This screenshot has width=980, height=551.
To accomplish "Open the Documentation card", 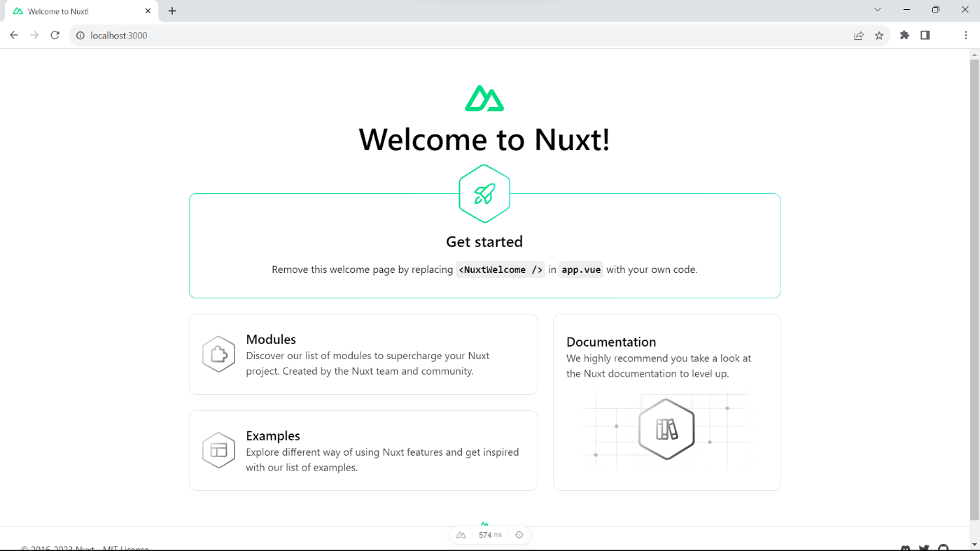I will [666, 402].
